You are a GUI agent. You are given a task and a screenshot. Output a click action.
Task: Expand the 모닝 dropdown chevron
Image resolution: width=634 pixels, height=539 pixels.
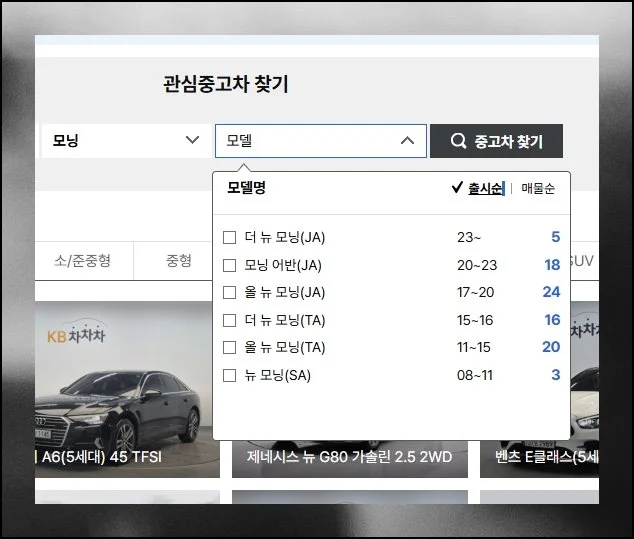(193, 141)
